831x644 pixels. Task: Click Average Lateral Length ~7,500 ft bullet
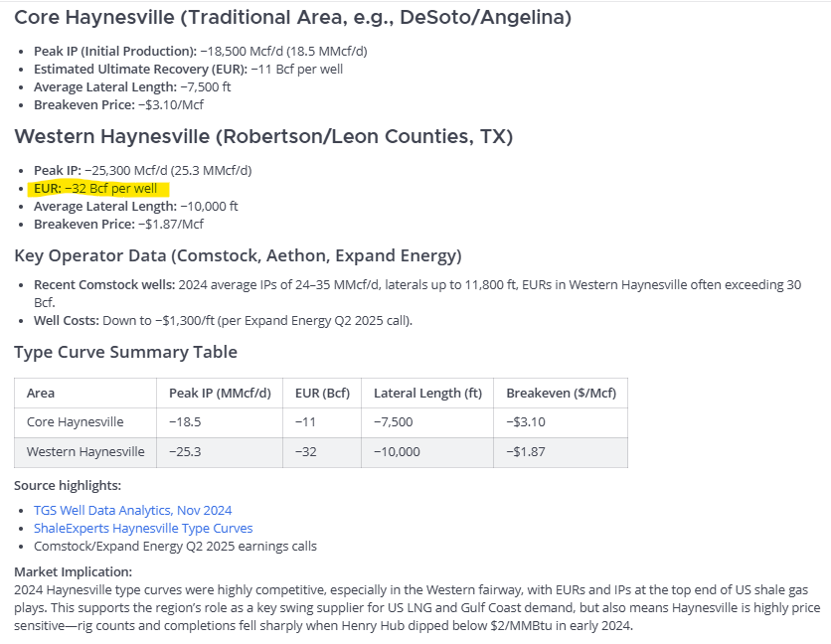132,86
